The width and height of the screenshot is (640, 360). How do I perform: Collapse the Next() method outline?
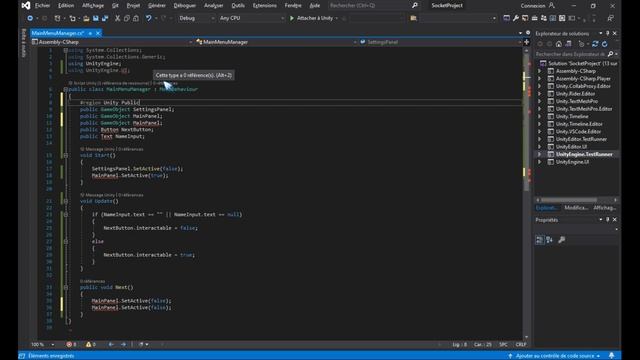coord(65,287)
